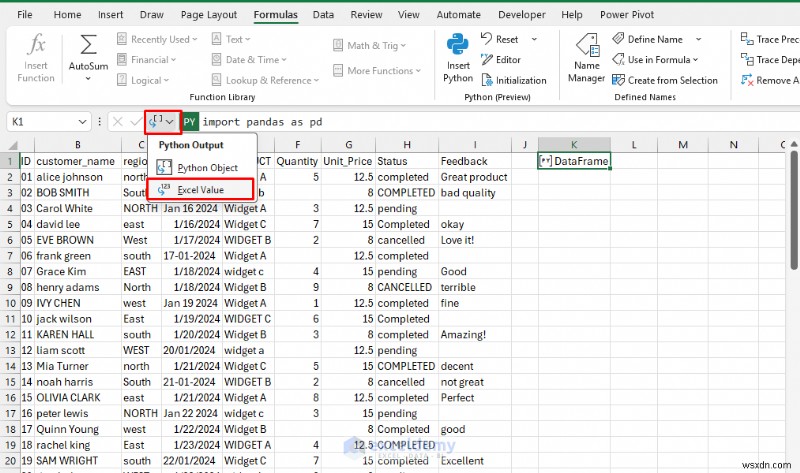Image resolution: width=800 pixels, height=473 pixels.
Task: Expand the Define Name dropdown arrow
Action: coord(698,39)
